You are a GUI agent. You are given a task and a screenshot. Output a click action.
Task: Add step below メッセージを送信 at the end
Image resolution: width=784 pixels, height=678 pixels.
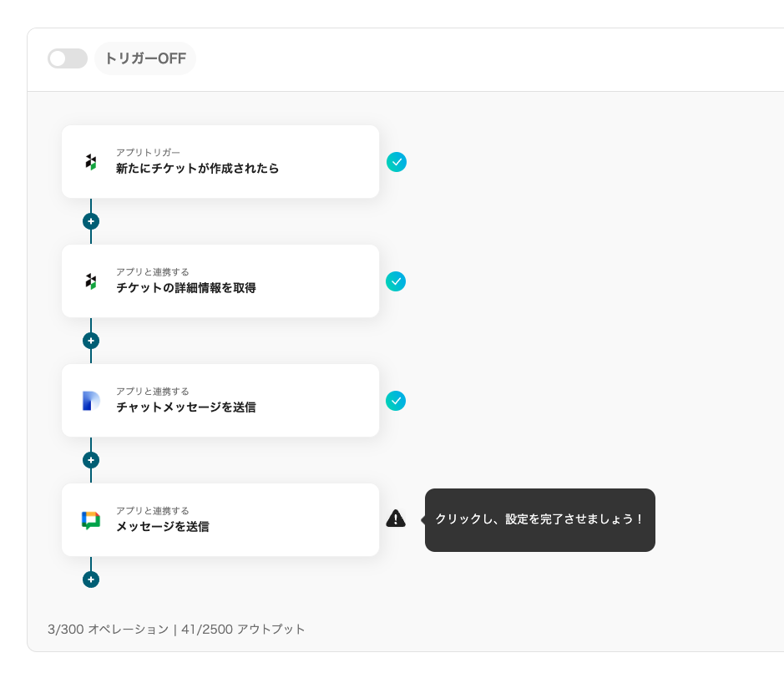[91, 580]
